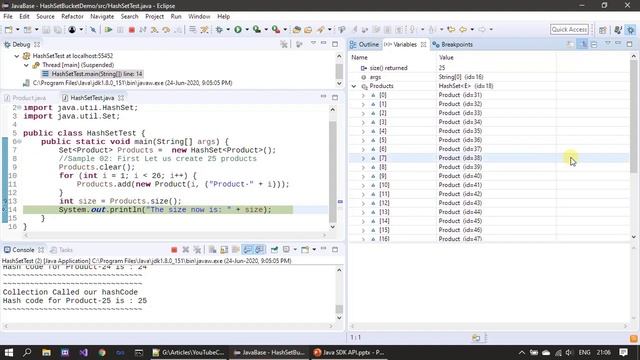Click the Quick Access search field
Viewport: 640px width, 360px height.
(569, 29)
